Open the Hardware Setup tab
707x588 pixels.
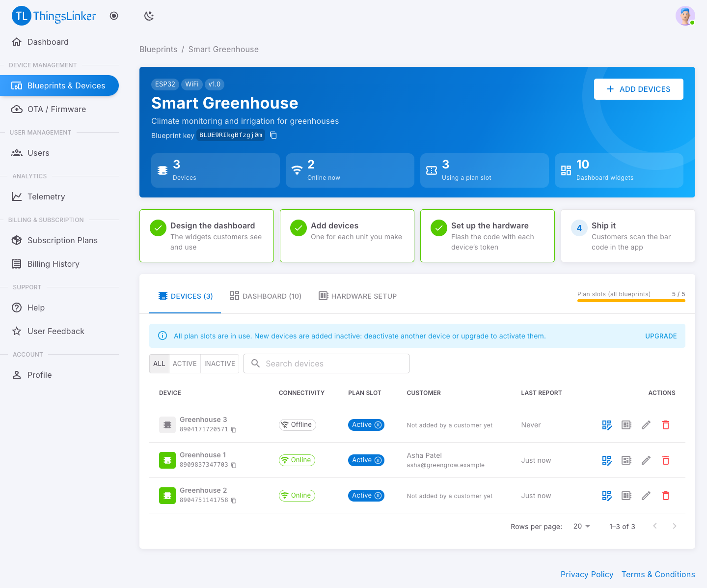click(x=357, y=296)
